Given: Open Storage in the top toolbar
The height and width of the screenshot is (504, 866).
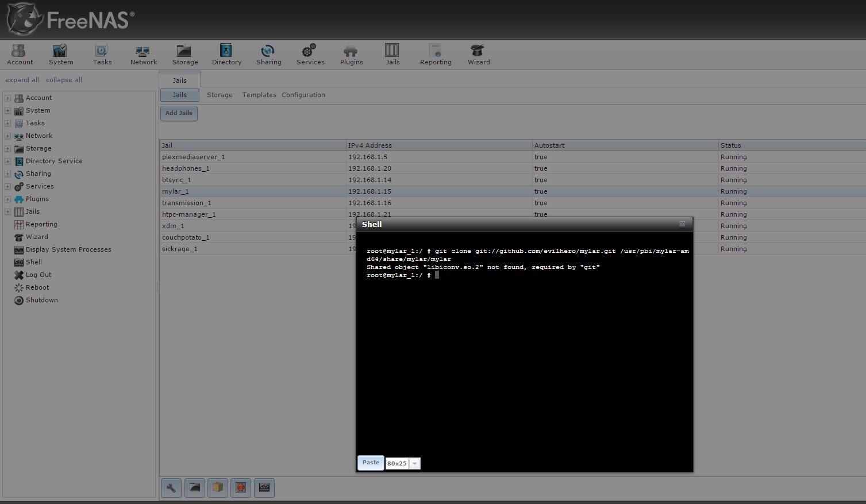Looking at the screenshot, I should pyautogui.click(x=184, y=55).
